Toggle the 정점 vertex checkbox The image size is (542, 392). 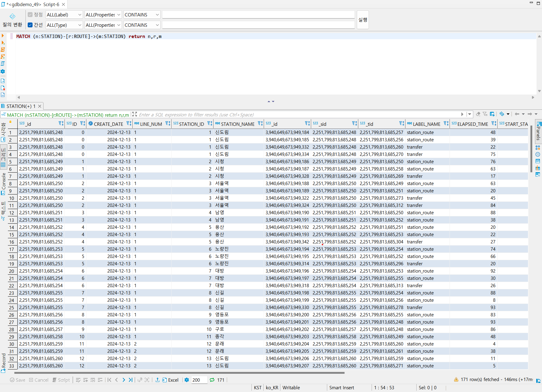coord(30,15)
